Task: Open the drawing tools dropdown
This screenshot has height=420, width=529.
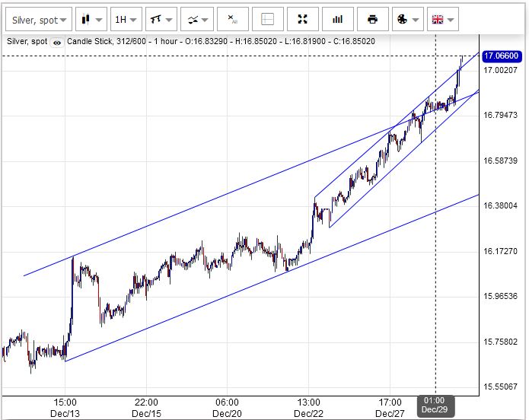Action: click(161, 20)
